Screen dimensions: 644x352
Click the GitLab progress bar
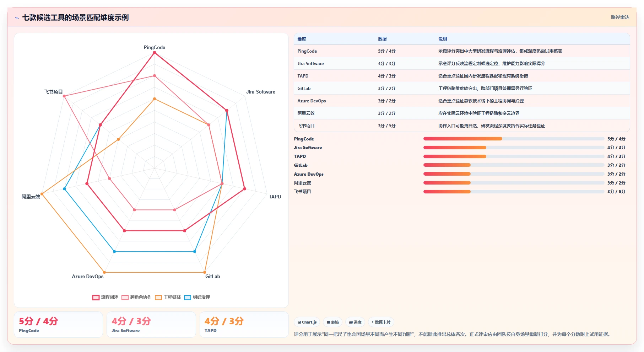[x=514, y=165]
